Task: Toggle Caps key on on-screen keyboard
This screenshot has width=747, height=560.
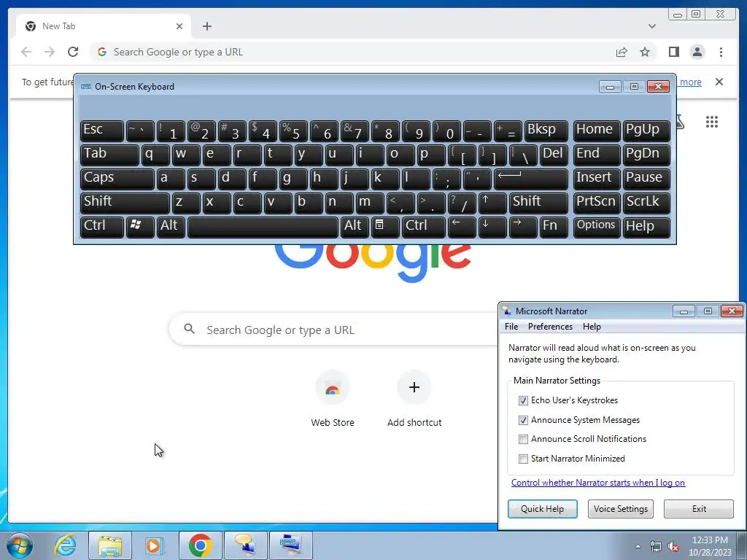Action: point(117,179)
